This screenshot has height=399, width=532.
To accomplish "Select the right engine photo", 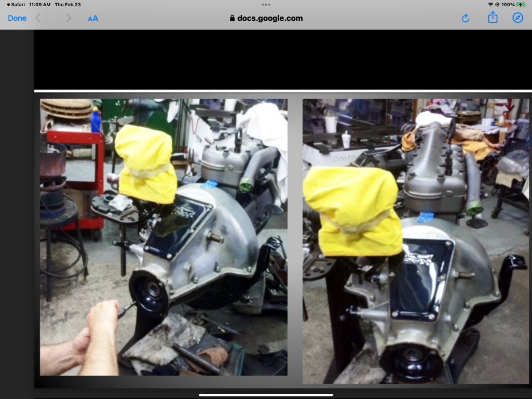I will [x=416, y=241].
